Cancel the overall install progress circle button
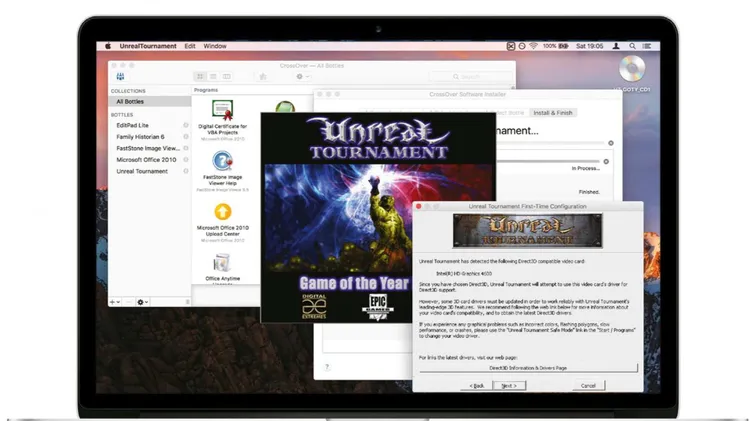750x421 pixels. coord(611,143)
